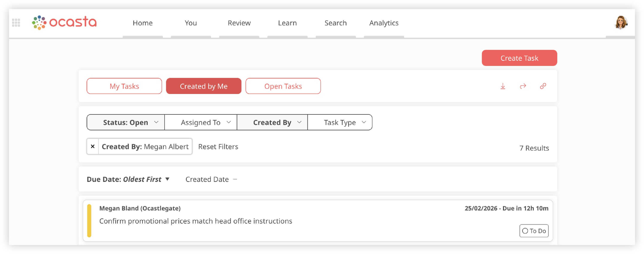This screenshot has height=254, width=644.
Task: Open the app grid launcher icon
Action: tap(16, 23)
